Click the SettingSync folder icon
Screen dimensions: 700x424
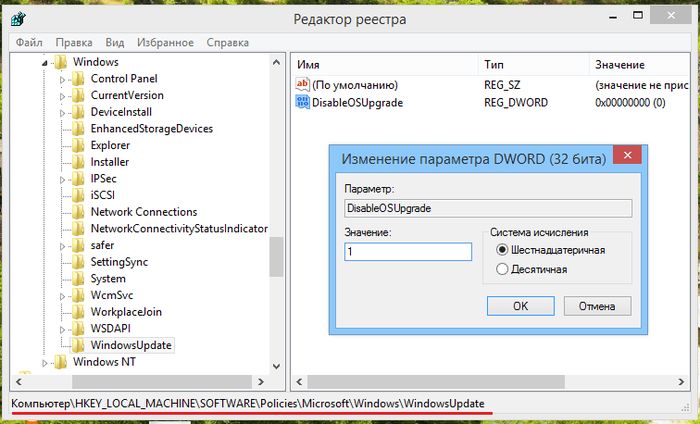point(78,262)
